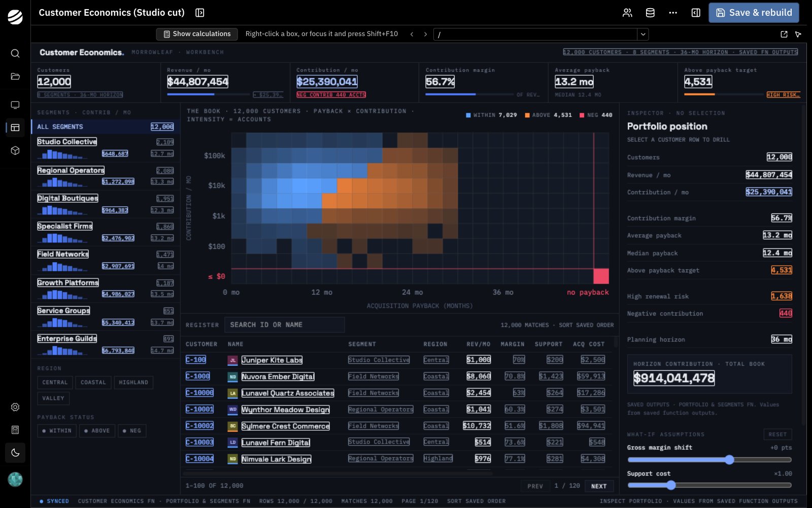Sort by CUSTOMER column header

201,344
